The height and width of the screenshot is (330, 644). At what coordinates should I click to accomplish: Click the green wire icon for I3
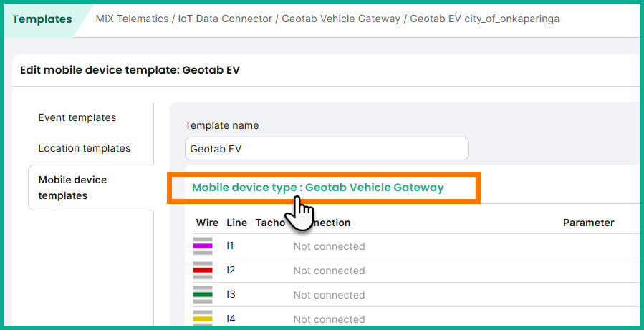pos(203,295)
